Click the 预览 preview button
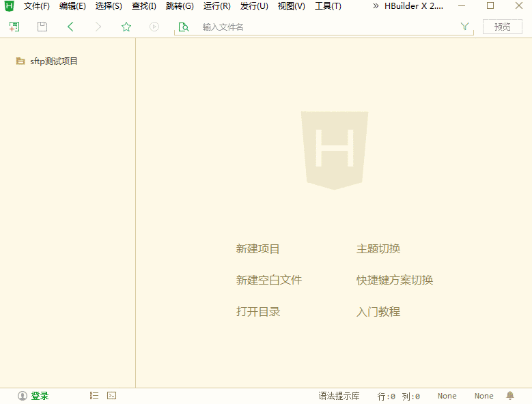 503,27
